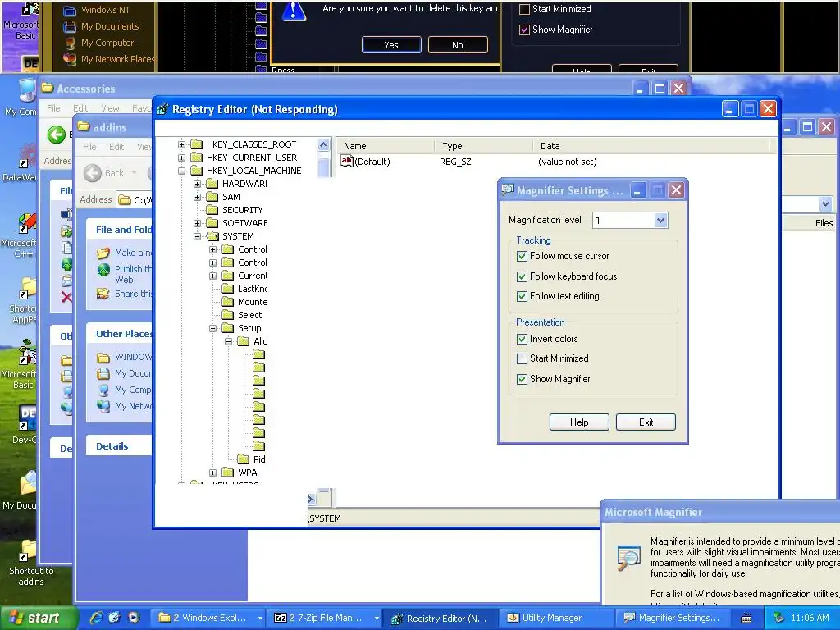Uncheck Show Magnifier in Magnifier Settings window

(522, 379)
